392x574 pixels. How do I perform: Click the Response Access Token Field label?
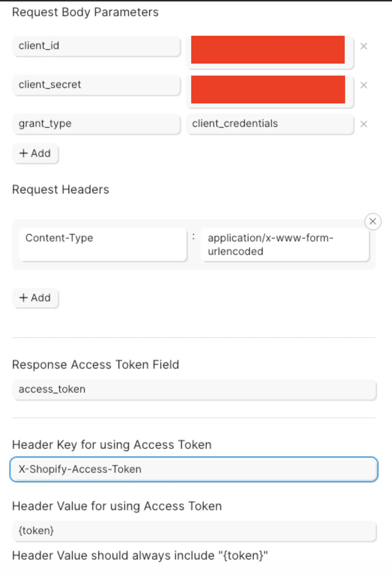click(x=96, y=364)
